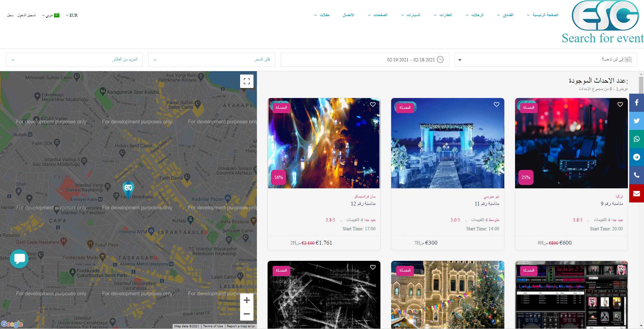The image size is (644, 329).
Task: Click the Telegram icon in sidebar
Action: point(636,157)
